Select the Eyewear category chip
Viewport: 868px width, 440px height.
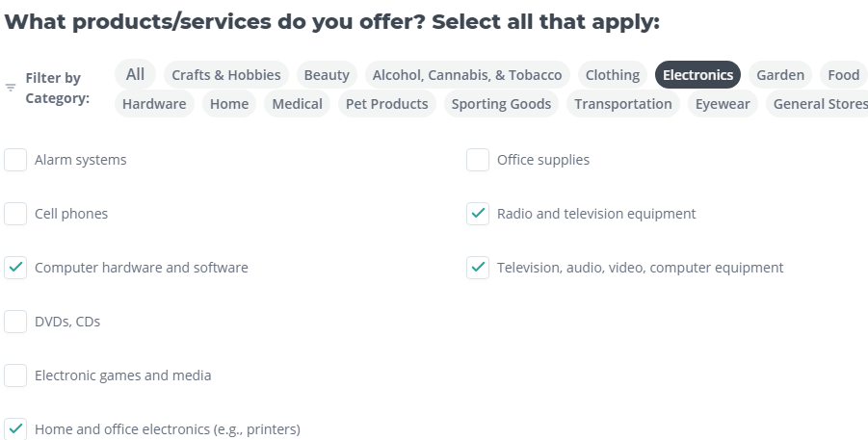click(x=723, y=104)
